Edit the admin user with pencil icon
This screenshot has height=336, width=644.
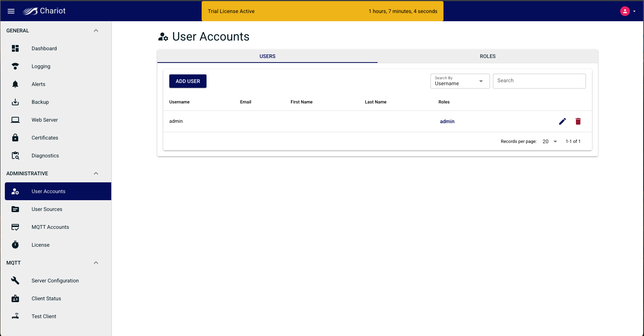(562, 121)
